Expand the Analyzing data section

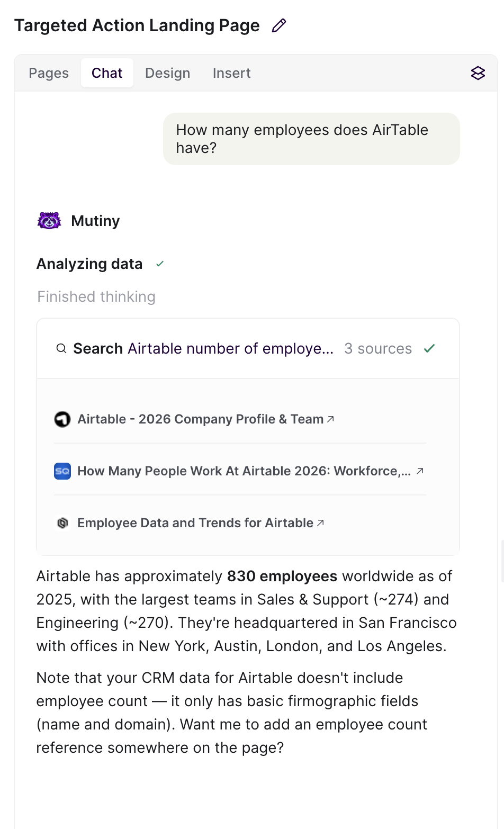tap(89, 264)
